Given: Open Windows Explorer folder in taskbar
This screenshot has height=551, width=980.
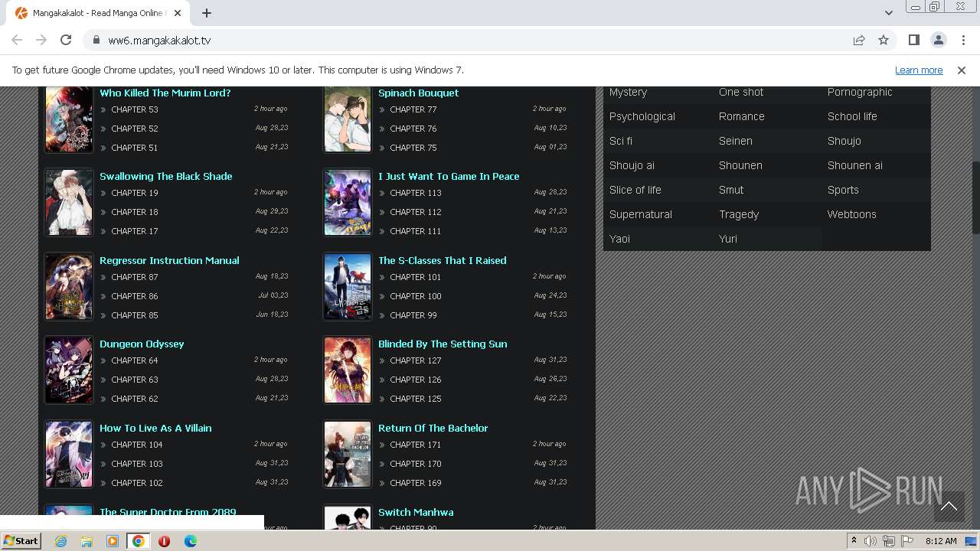Looking at the screenshot, I should point(87,541).
